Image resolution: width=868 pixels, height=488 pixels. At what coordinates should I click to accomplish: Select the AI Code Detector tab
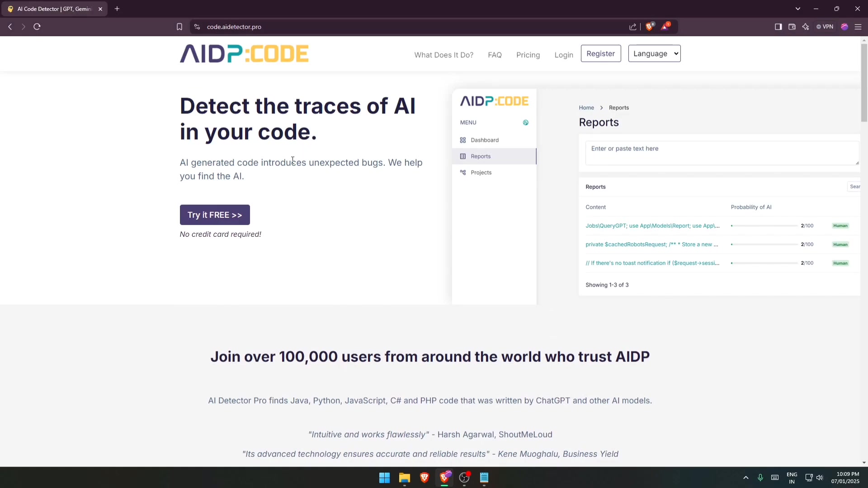[55, 9]
